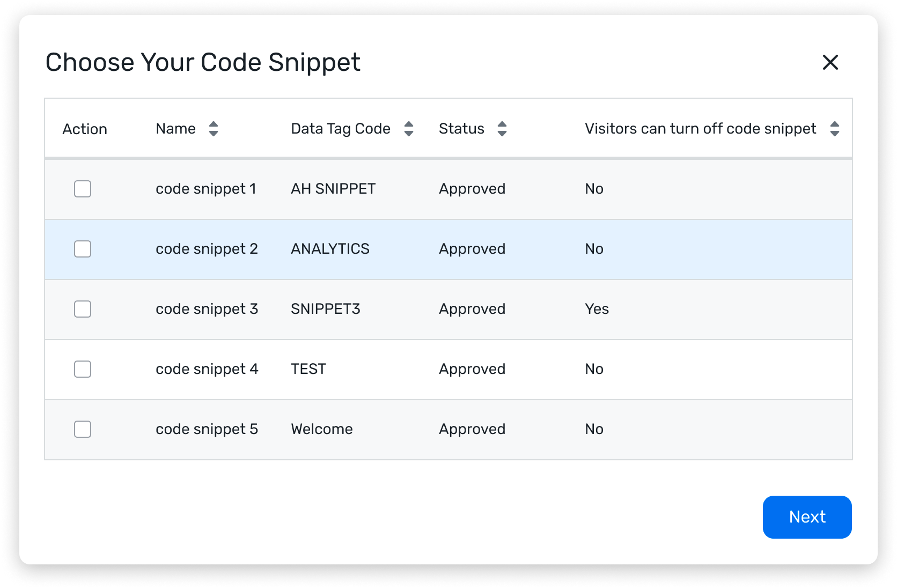Close the Choose Your Code Snippet dialog

pyautogui.click(x=830, y=62)
